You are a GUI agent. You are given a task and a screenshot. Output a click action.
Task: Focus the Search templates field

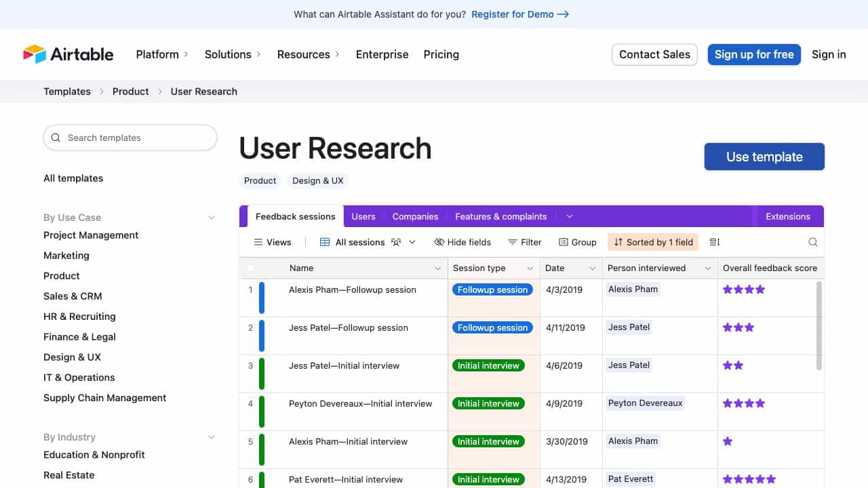[x=130, y=138]
